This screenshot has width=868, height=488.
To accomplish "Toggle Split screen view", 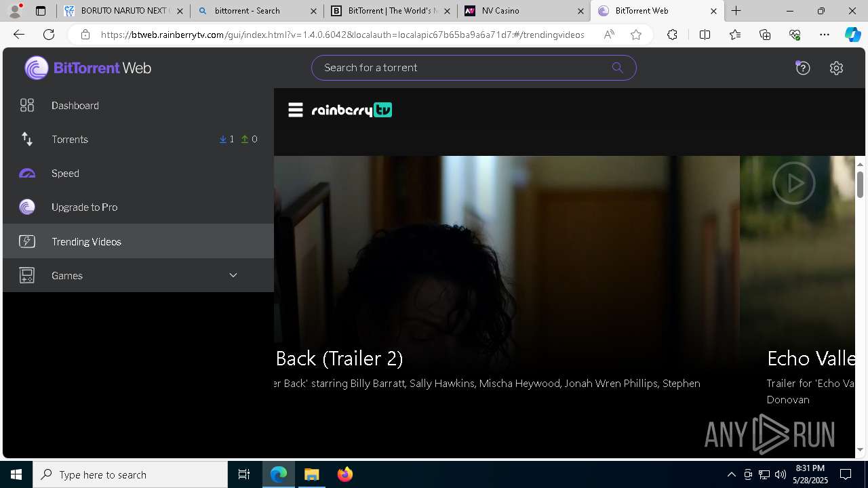I will point(705,35).
